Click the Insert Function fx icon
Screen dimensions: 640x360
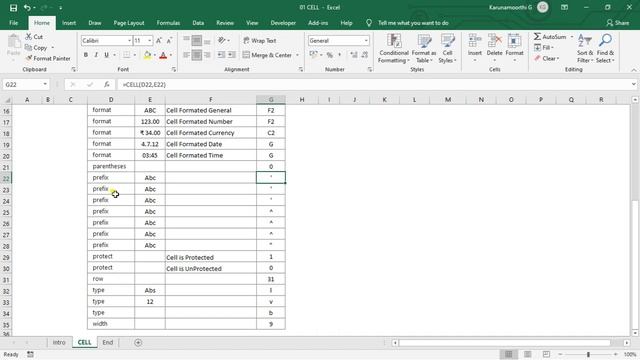pos(107,84)
